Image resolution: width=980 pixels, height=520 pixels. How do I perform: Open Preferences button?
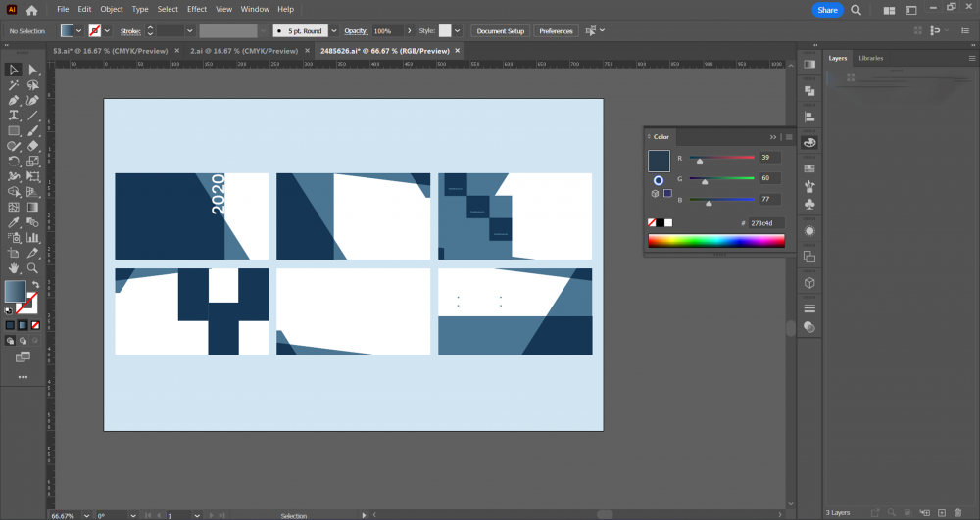556,30
